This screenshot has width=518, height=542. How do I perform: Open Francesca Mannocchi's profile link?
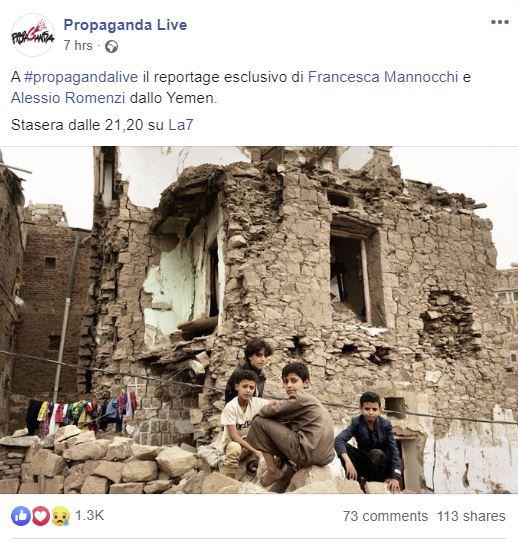click(x=383, y=77)
